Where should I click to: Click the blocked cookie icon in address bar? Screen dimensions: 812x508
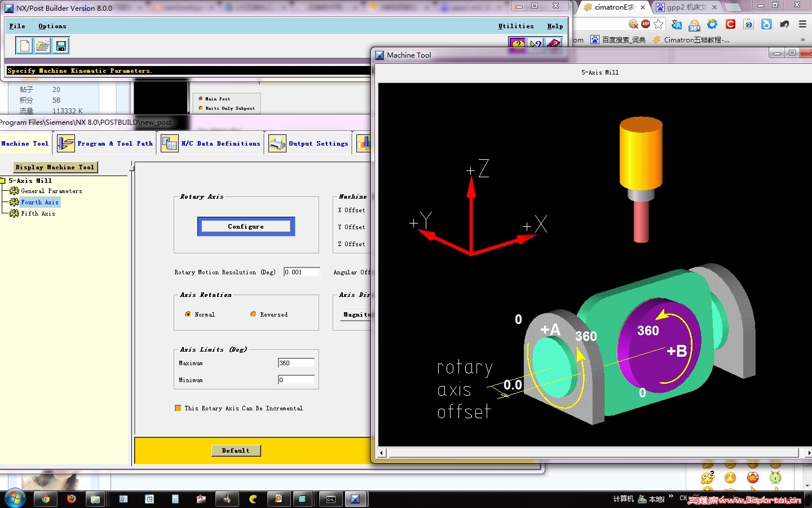point(634,24)
